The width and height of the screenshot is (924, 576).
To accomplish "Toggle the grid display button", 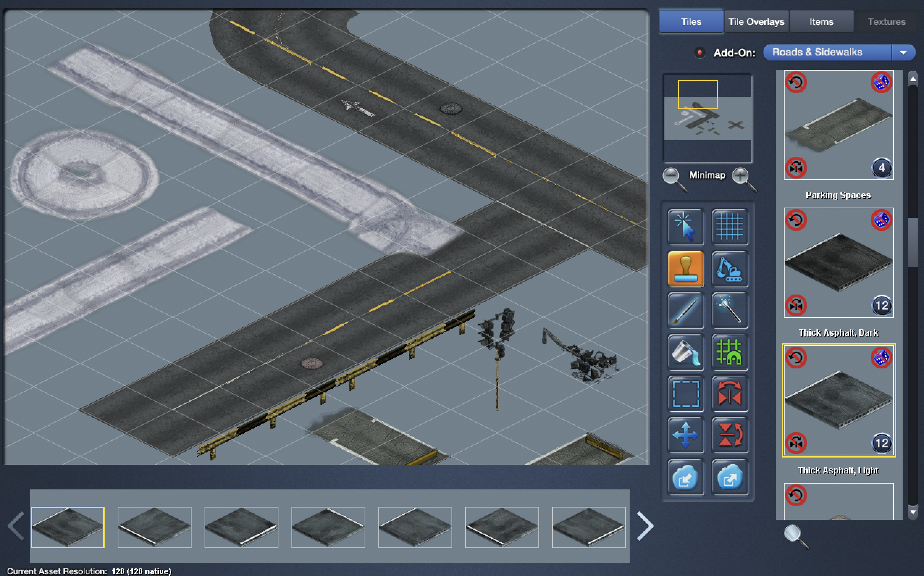I will [730, 227].
